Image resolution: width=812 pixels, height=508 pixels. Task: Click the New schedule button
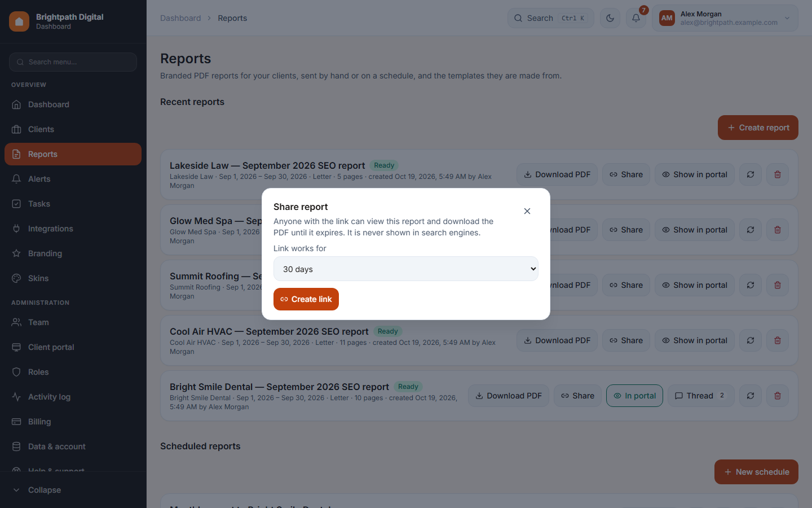[x=756, y=472]
